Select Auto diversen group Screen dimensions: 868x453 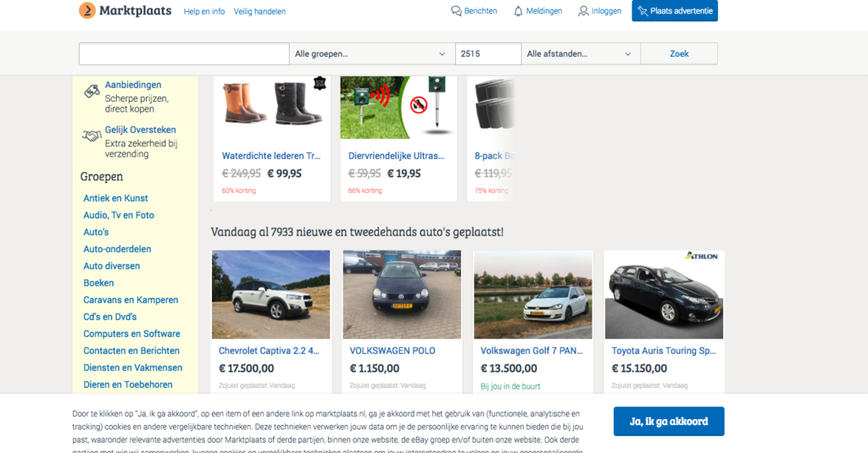pyautogui.click(x=112, y=266)
